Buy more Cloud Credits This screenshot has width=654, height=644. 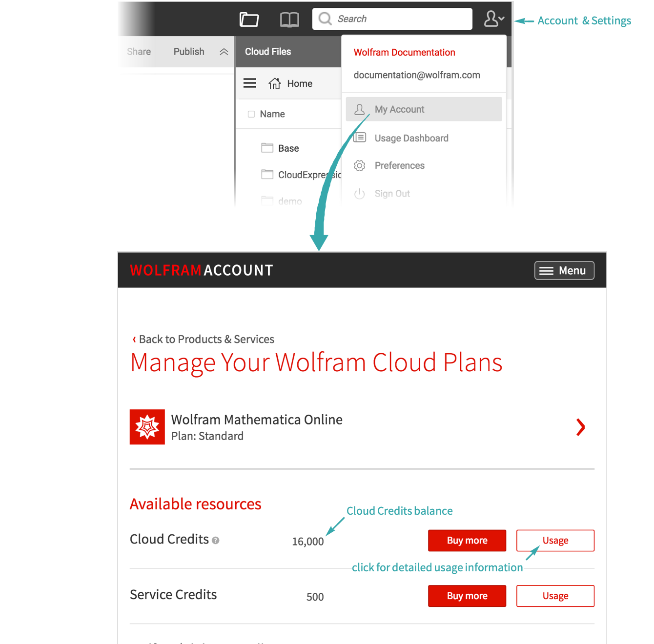click(467, 541)
